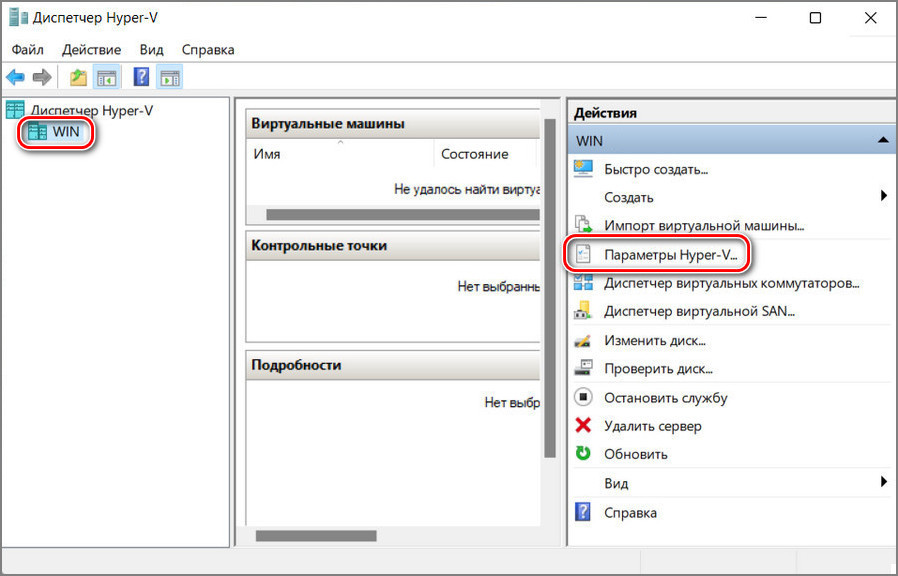Open the Справка menu in menu bar
The image size is (898, 576).
[208, 50]
